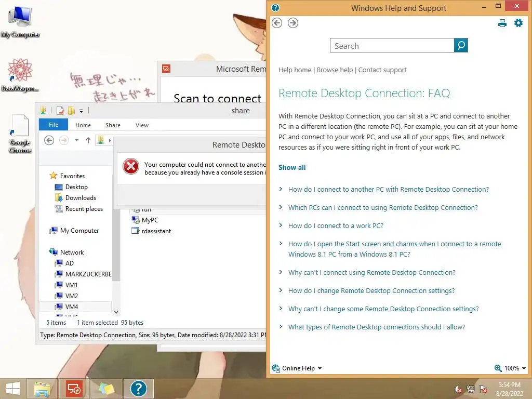
Task: Click the Windows Start button
Action: 13,389
